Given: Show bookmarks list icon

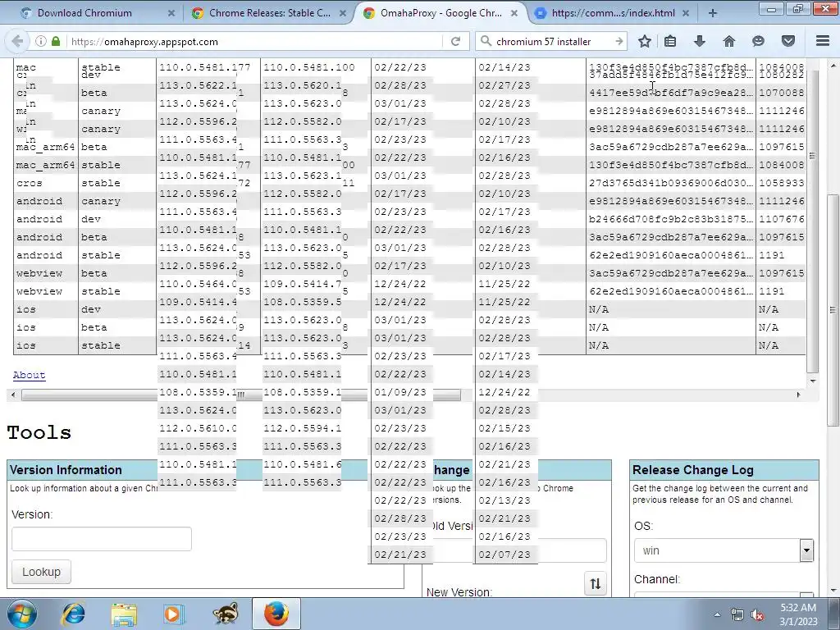Looking at the screenshot, I should [670, 41].
